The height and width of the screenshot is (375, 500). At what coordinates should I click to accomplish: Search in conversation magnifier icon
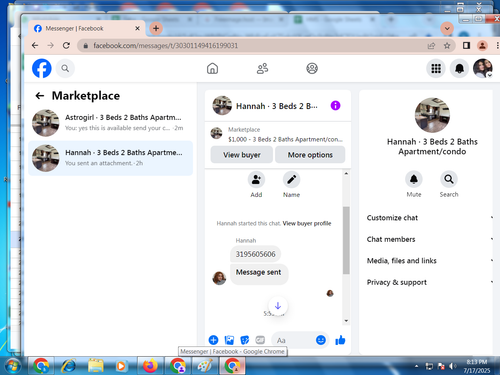449,179
